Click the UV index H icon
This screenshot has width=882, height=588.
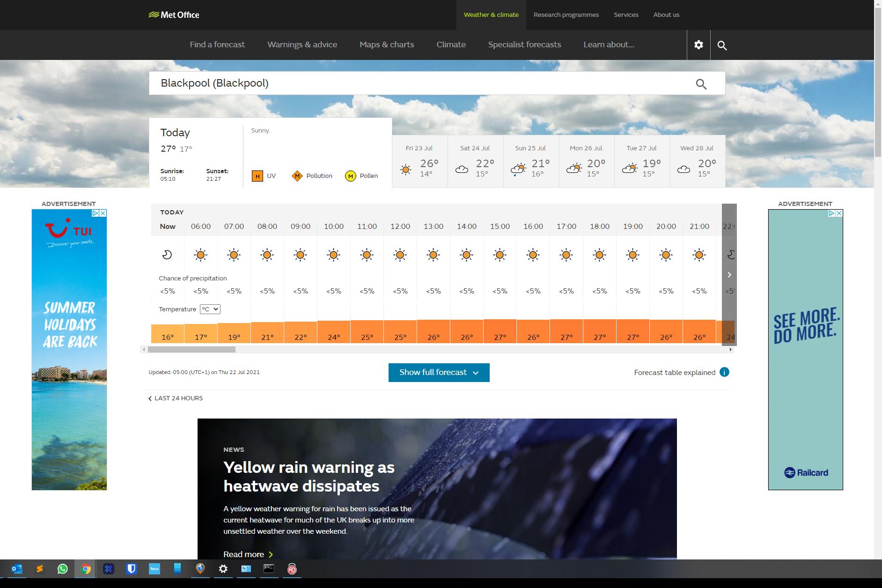(x=257, y=176)
